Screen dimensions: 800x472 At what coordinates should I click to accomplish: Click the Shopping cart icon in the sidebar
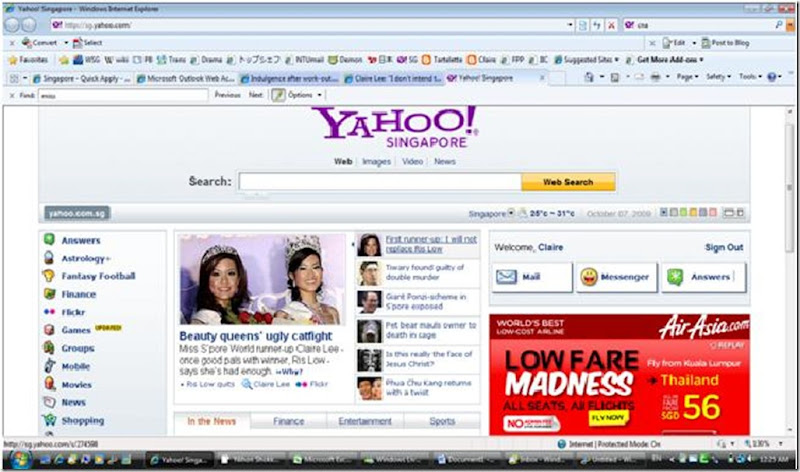pos(49,420)
